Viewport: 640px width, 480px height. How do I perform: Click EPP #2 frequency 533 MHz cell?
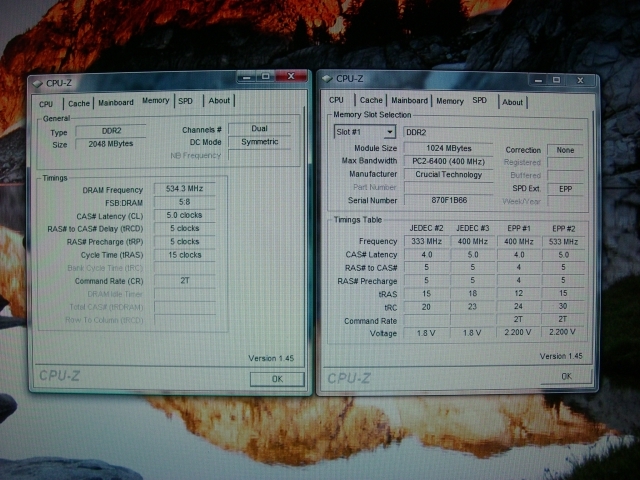(563, 242)
